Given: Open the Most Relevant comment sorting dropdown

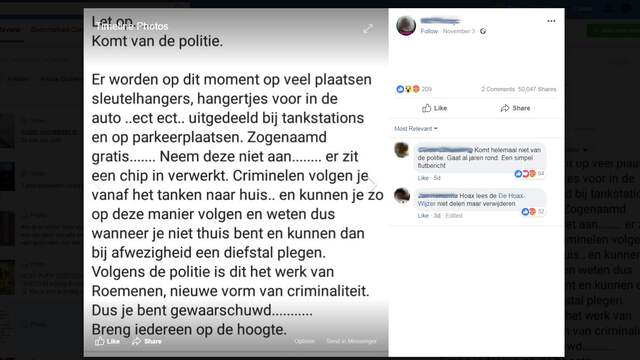Looking at the screenshot, I should click(x=416, y=129).
